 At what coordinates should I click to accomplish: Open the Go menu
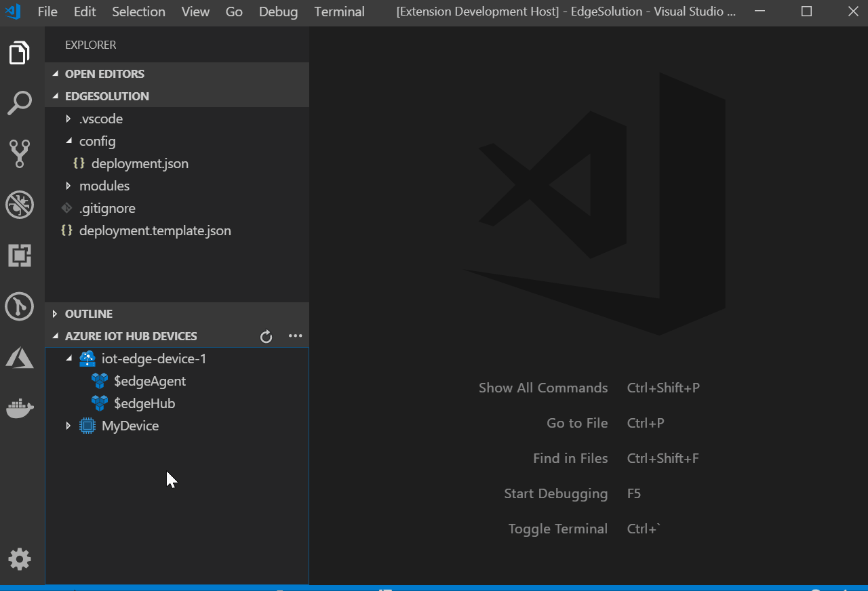[x=234, y=12]
